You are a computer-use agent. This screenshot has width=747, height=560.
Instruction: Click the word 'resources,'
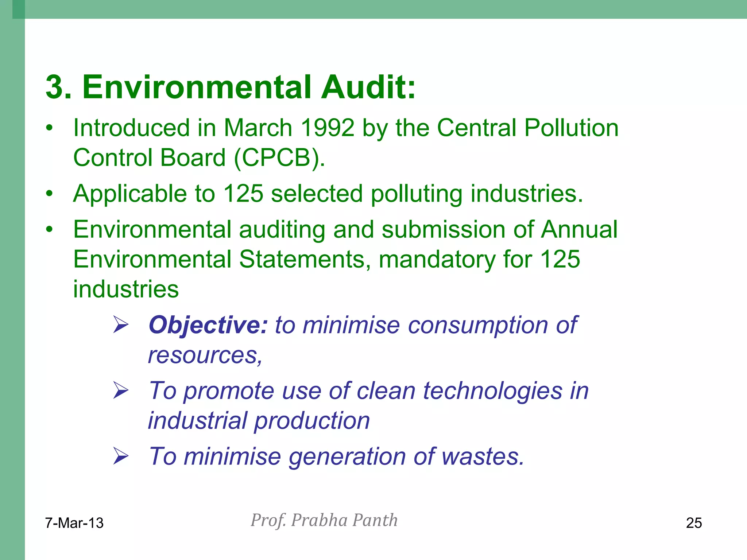[x=205, y=355]
